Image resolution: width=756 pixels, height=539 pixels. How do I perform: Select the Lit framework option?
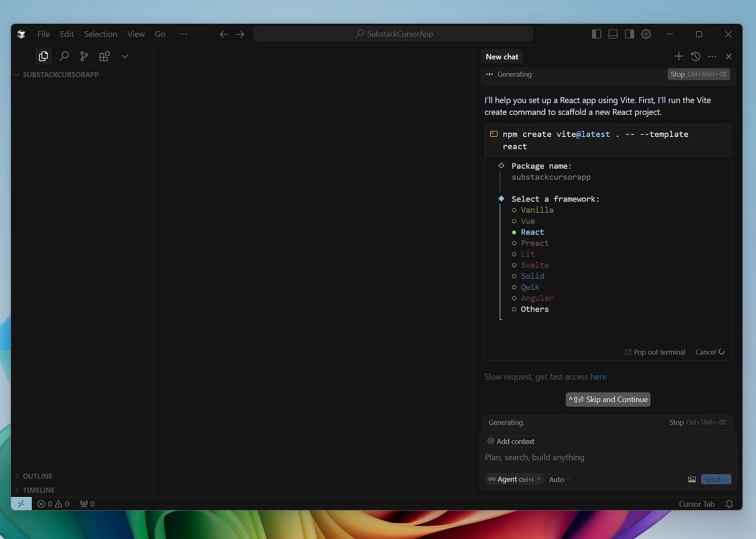[x=528, y=254]
